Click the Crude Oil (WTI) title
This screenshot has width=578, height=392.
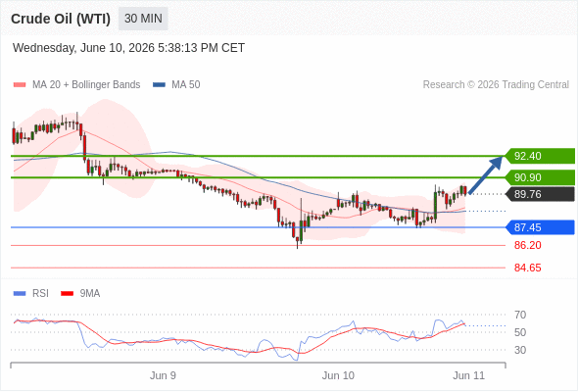(61, 19)
